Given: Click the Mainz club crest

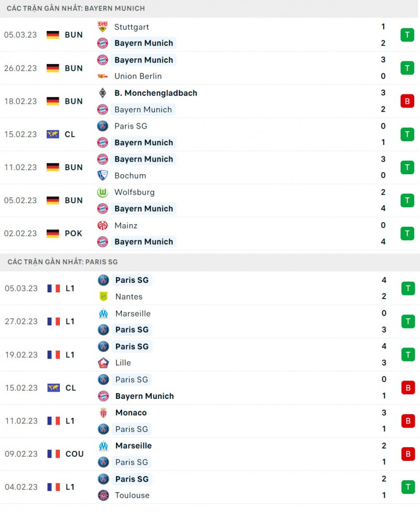Looking at the screenshot, I should click(102, 225).
